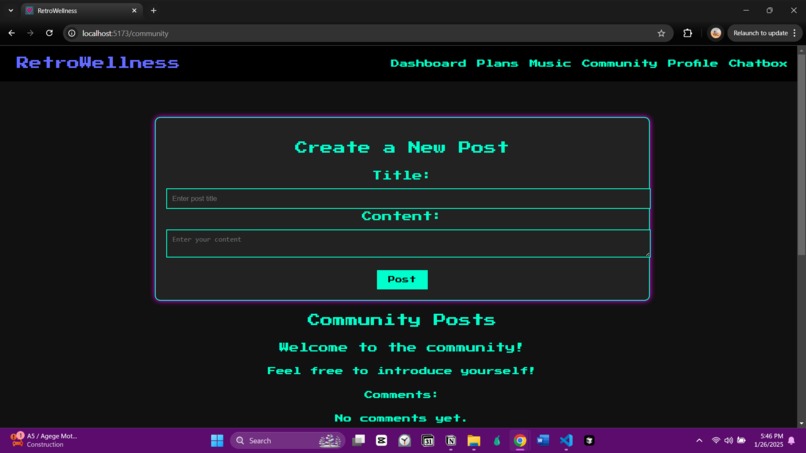Click the browser forward arrow
806x453 pixels.
[30, 33]
